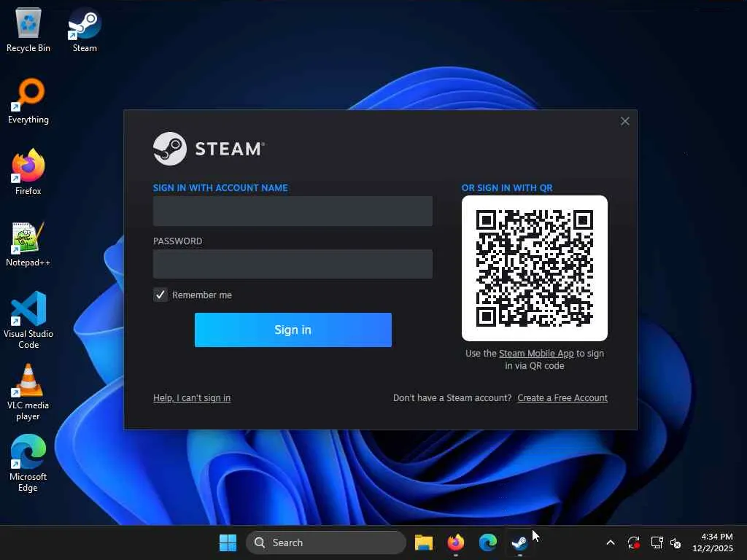
Task: Focus the account name input field
Action: pyautogui.click(x=293, y=211)
